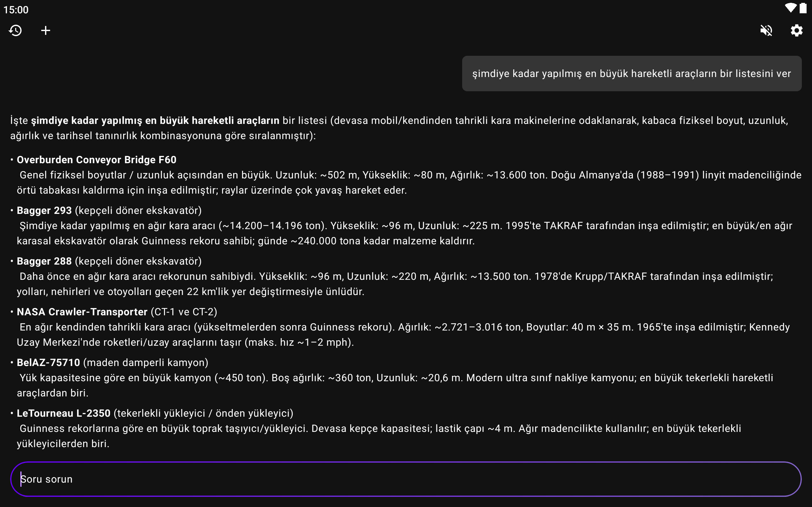This screenshot has width=812, height=507.
Task: Tap the user message bubble about araçların listesi
Action: [x=632, y=74]
